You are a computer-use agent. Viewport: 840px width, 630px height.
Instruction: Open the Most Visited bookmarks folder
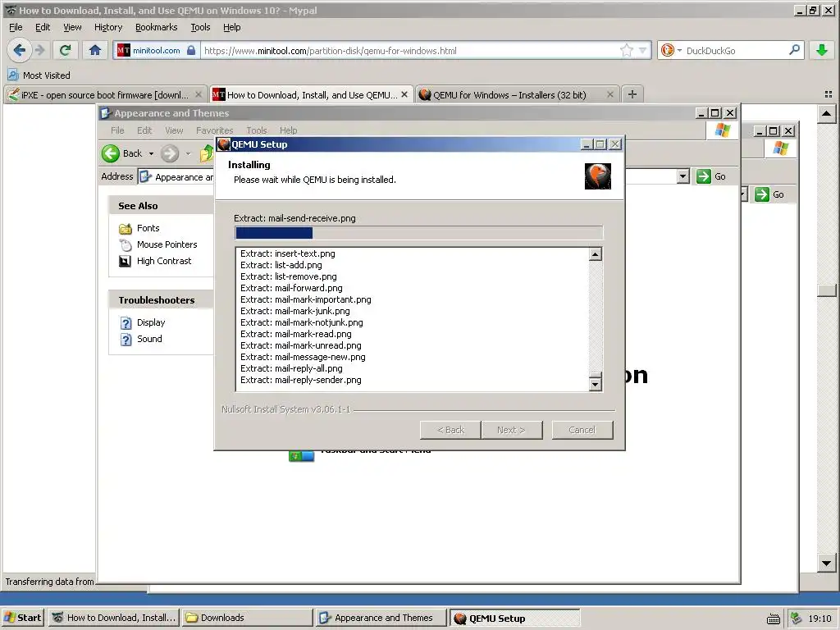coord(39,75)
